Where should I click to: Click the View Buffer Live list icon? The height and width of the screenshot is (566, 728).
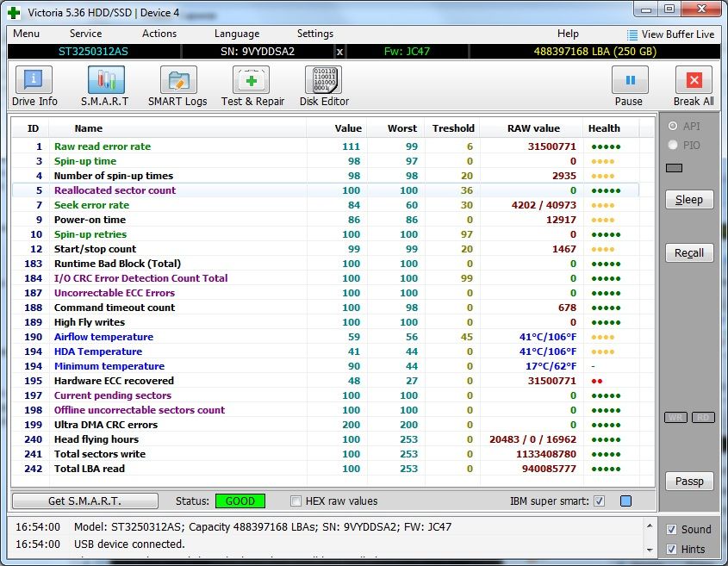pos(632,34)
